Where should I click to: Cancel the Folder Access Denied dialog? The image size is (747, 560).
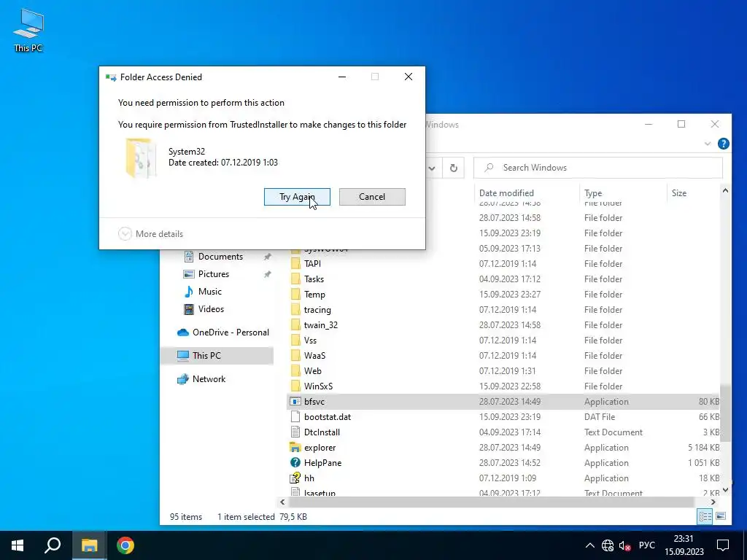coord(372,197)
